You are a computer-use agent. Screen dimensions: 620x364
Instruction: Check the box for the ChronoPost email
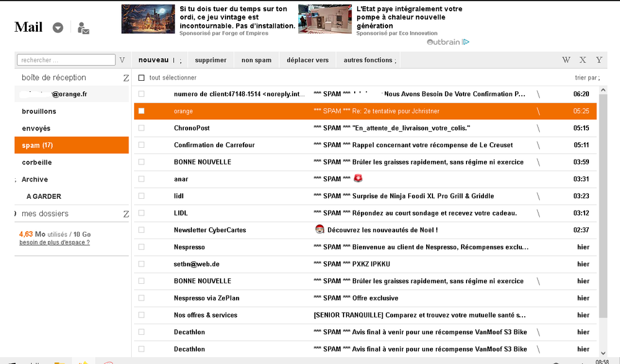click(141, 128)
